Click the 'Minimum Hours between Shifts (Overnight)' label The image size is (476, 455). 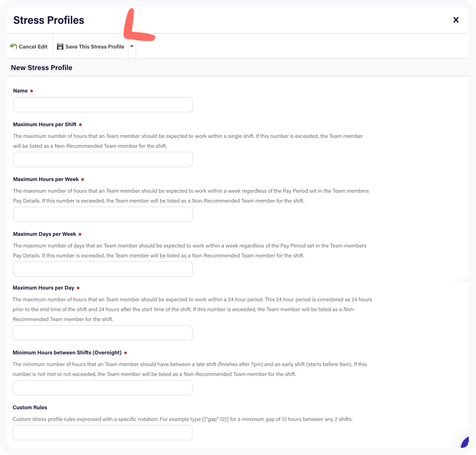point(67,353)
